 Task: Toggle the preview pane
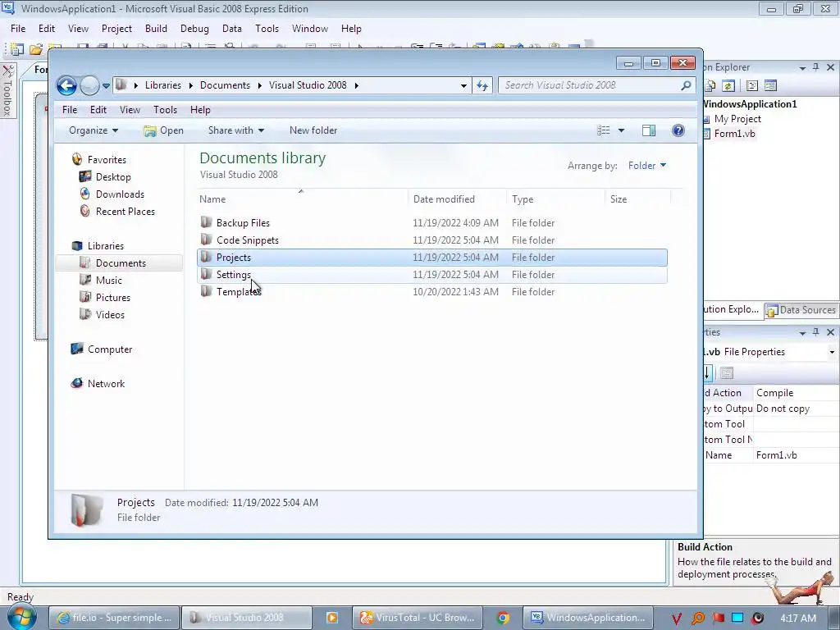[649, 130]
